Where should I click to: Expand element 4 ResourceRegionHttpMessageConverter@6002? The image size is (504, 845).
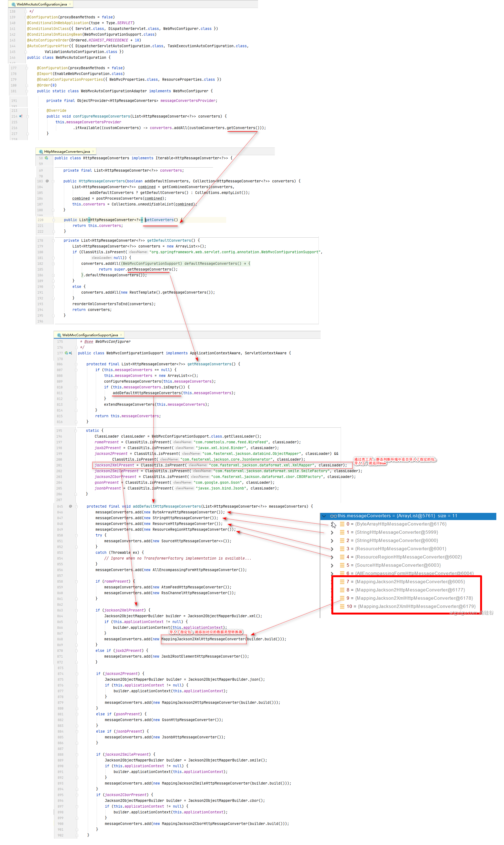332,557
